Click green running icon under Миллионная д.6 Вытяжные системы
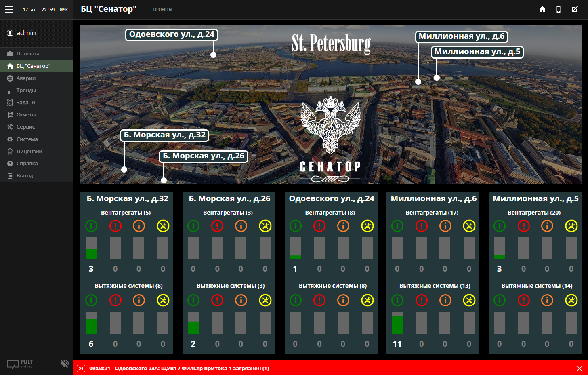Screen dimensions: 588x375 pyautogui.click(x=397, y=300)
